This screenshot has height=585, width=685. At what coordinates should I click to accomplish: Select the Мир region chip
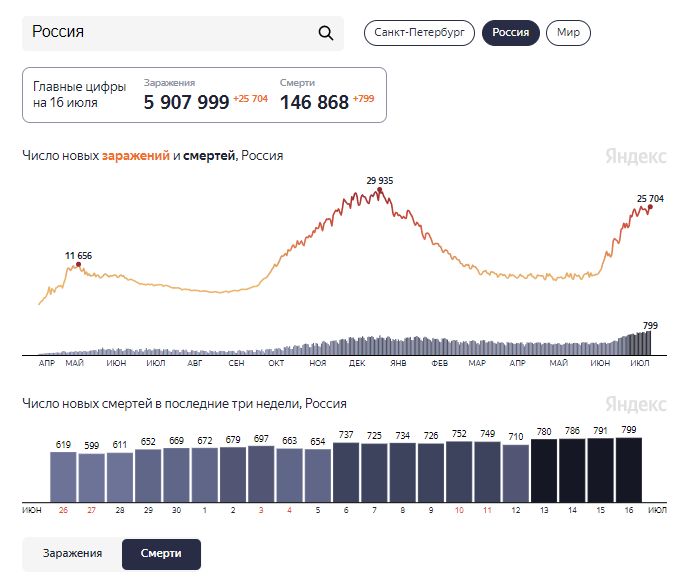point(568,33)
